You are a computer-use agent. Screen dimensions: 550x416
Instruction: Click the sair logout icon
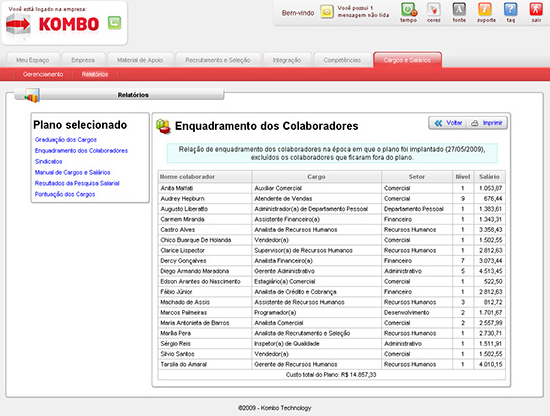tap(536, 10)
